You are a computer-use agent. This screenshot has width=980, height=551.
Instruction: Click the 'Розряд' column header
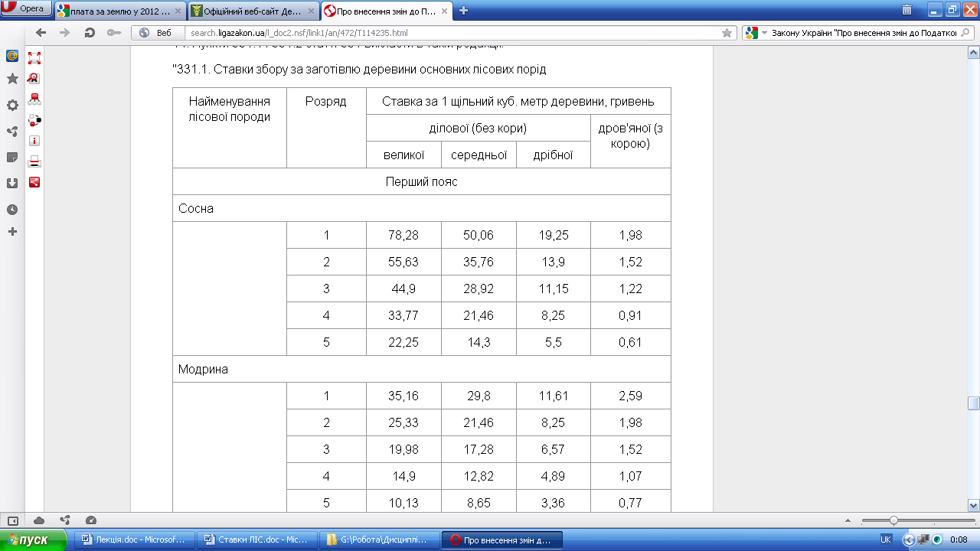pos(326,128)
